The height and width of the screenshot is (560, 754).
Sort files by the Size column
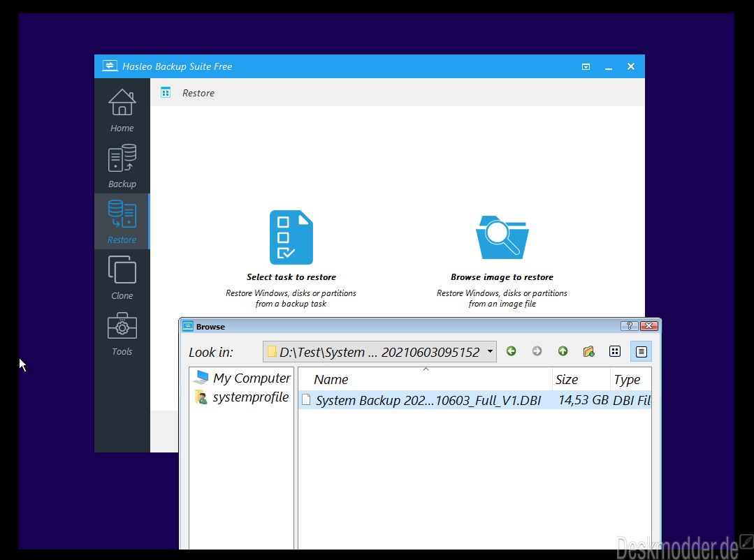pos(581,379)
